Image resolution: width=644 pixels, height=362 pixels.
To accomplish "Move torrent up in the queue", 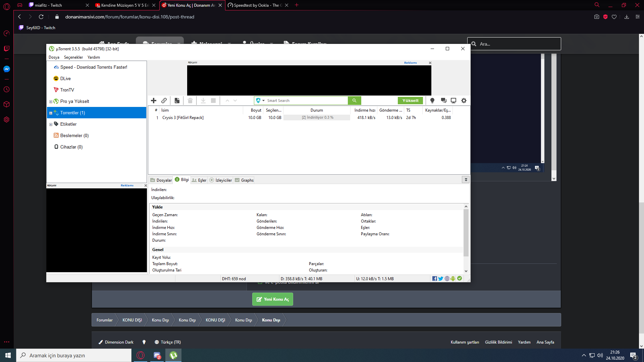I will (227, 101).
